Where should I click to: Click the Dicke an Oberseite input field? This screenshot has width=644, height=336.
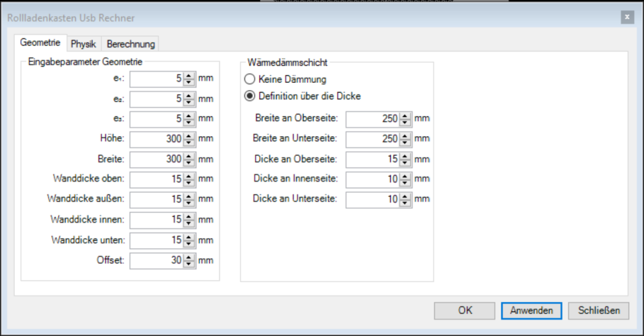pos(372,159)
